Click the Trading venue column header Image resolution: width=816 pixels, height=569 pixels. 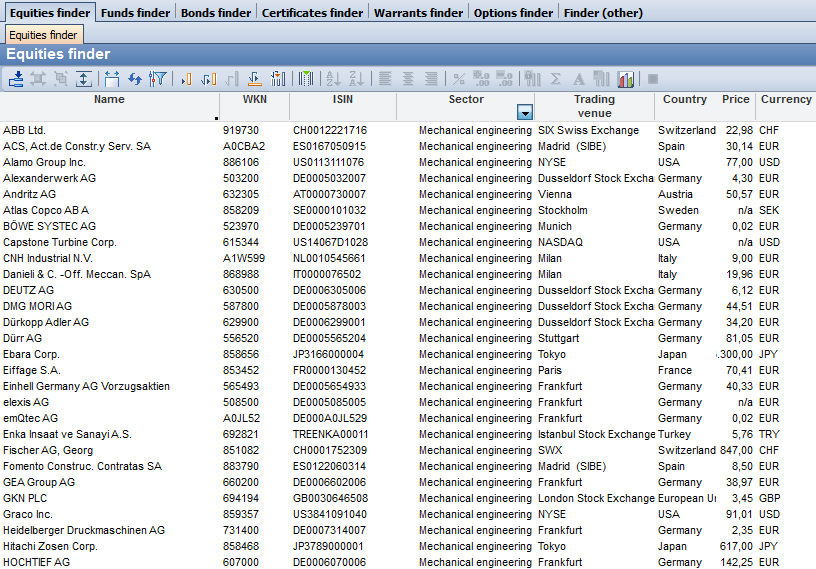coord(594,106)
